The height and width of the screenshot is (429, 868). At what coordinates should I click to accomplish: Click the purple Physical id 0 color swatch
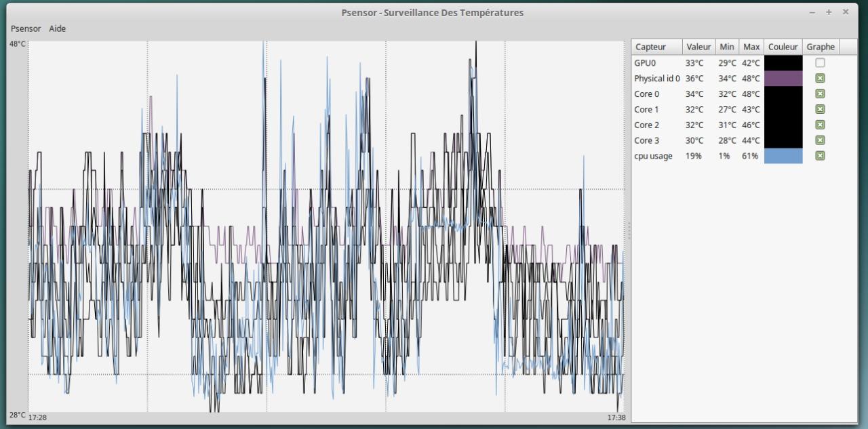(783, 78)
